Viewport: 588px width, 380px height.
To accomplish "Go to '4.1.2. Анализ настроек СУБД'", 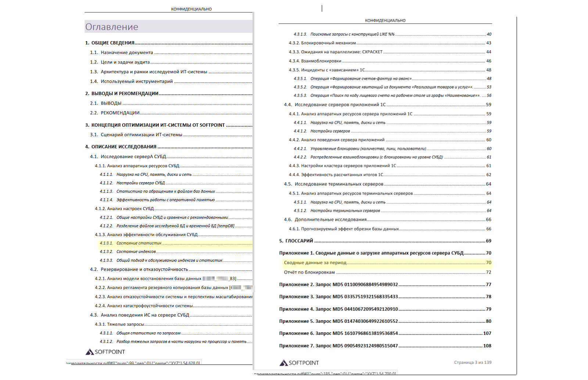I will coord(173,209).
